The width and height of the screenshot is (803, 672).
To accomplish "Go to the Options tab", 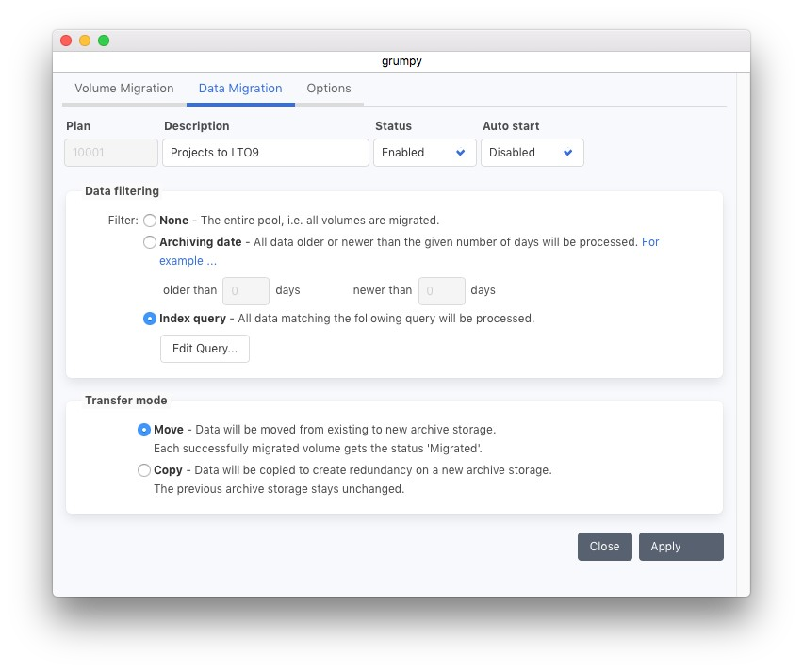I will tap(329, 89).
